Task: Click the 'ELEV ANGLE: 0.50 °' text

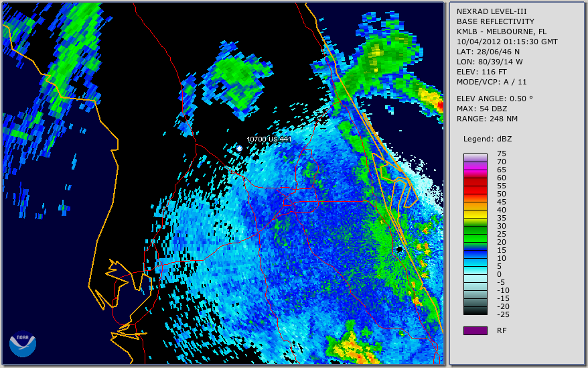Action: click(495, 99)
